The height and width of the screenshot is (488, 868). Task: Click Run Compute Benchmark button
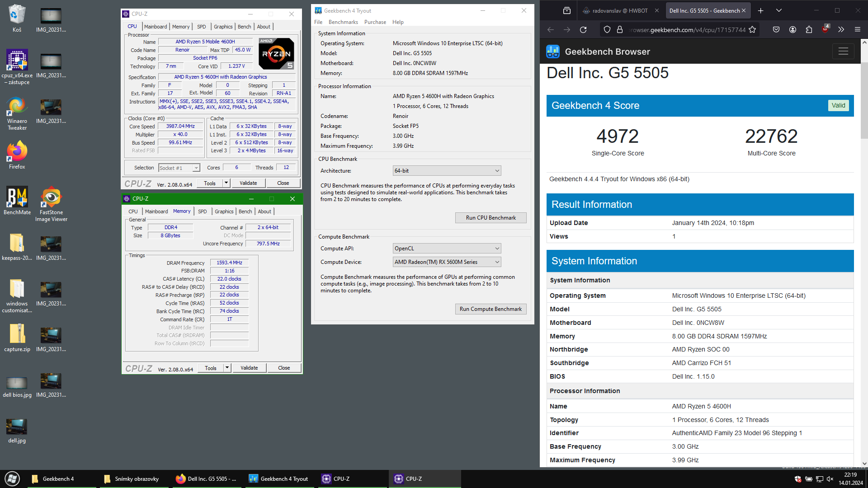pos(491,309)
